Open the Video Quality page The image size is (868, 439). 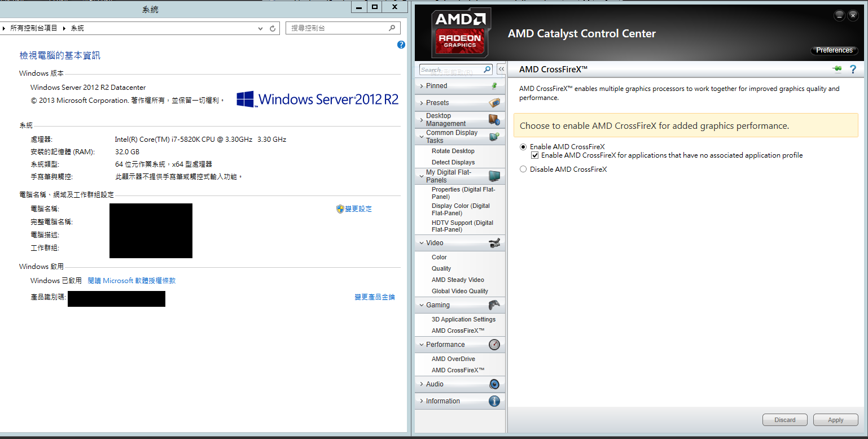[441, 268]
